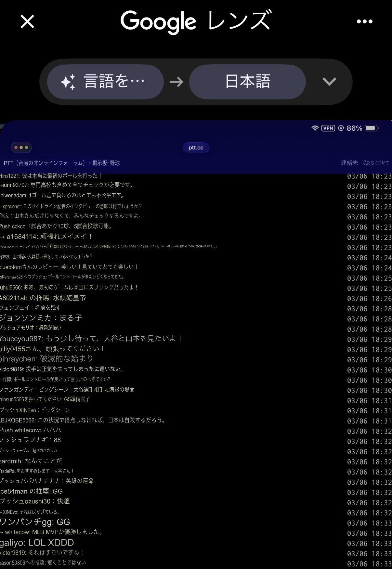Open the 連絡先 contact link
The image size is (392, 569).
click(349, 163)
